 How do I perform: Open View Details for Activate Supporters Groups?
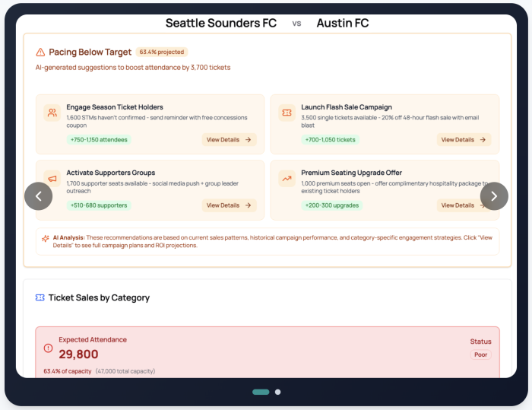(229, 205)
